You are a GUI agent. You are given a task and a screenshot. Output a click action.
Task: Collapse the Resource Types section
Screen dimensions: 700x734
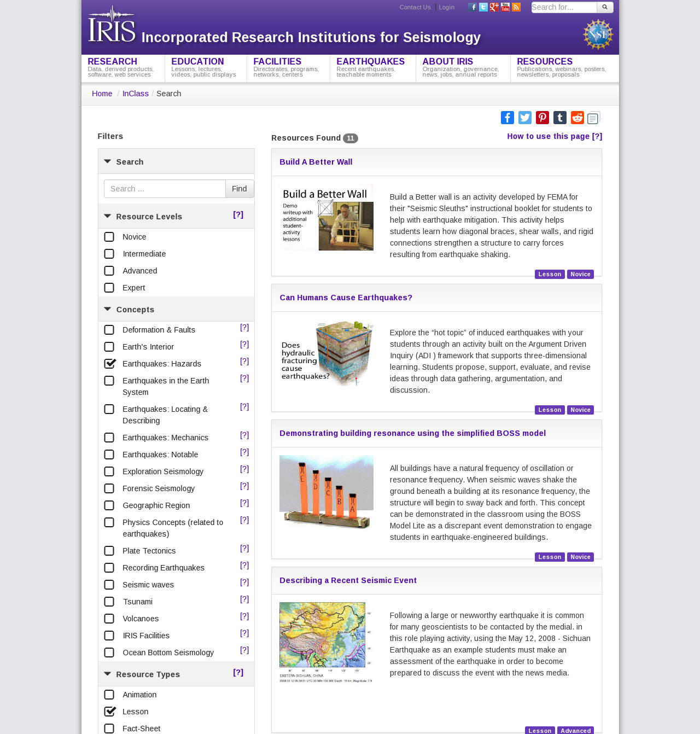(108, 674)
